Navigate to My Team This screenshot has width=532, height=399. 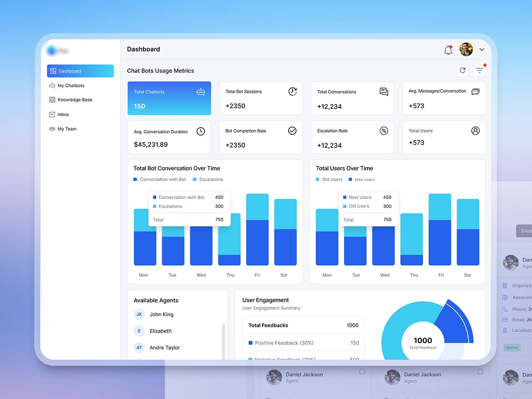click(67, 129)
